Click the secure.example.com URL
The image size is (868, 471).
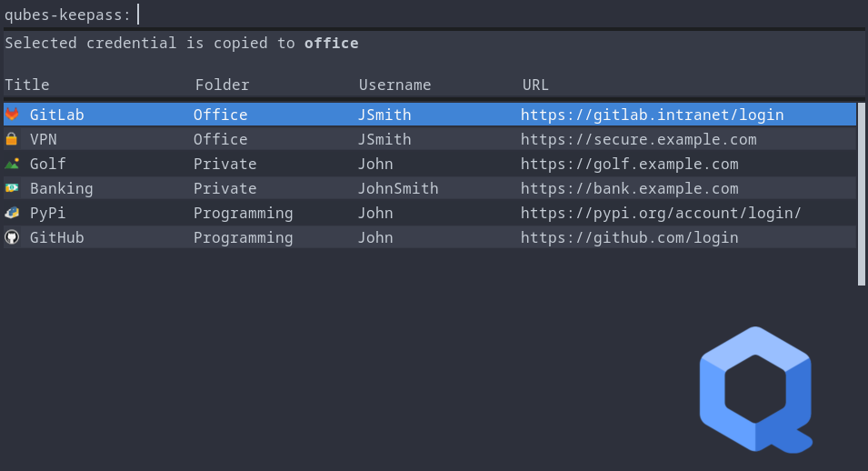[x=638, y=140]
